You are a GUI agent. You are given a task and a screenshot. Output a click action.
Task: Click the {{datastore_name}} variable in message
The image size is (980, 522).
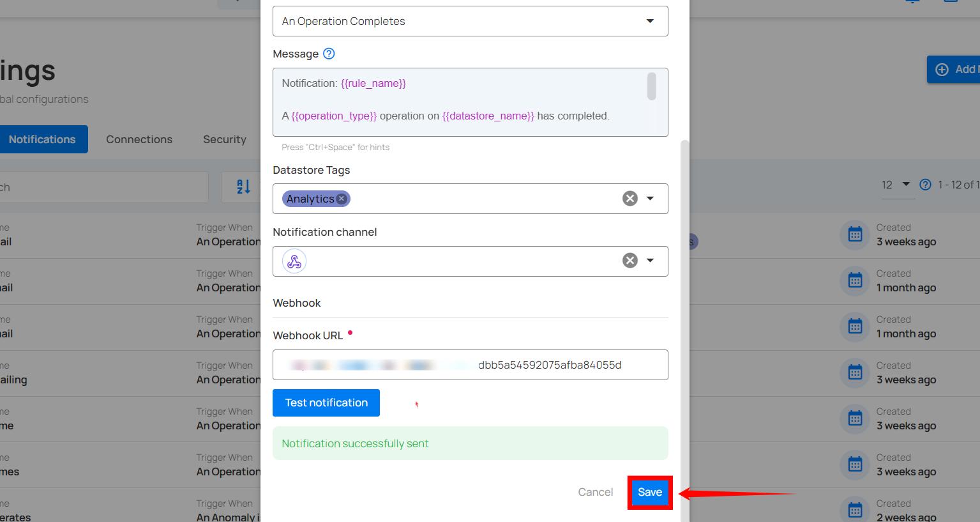488,116
